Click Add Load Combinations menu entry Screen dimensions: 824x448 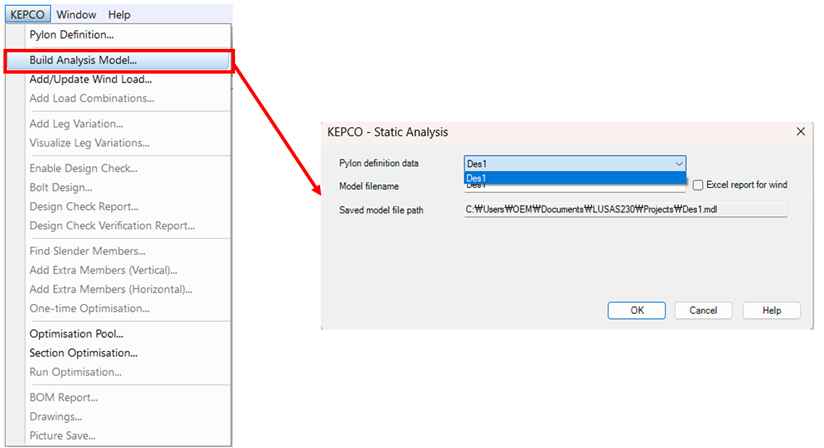pyautogui.click(x=91, y=99)
